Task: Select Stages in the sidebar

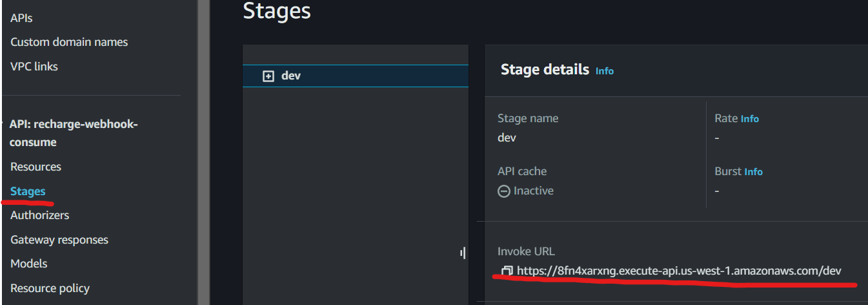Action: point(28,191)
